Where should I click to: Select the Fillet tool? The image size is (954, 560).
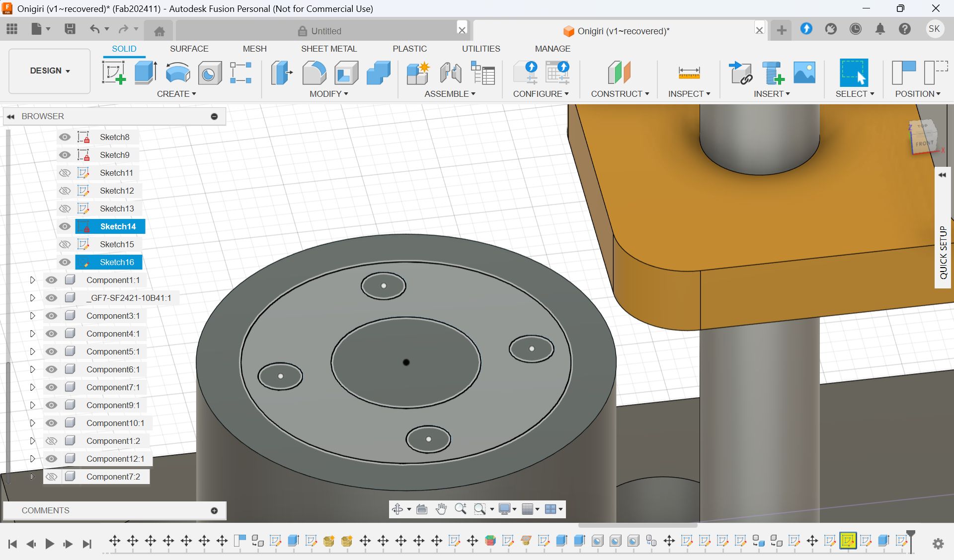point(315,72)
